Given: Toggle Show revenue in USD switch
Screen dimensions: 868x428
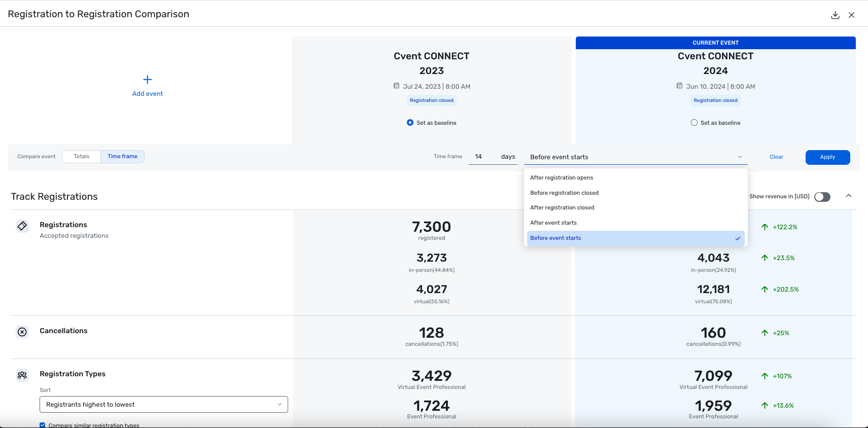Looking at the screenshot, I should click(822, 197).
